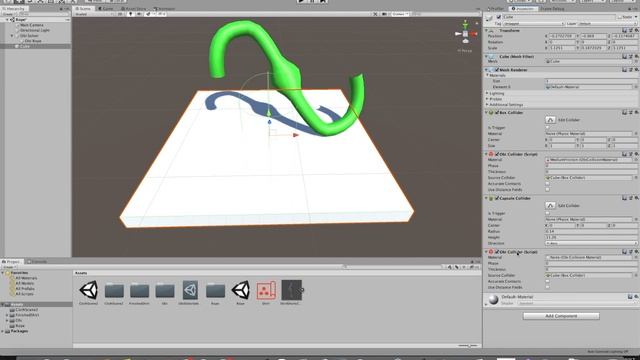
Task: Open gear menu of Obi Collider with MediumFriction material
Action: [x=636, y=154]
